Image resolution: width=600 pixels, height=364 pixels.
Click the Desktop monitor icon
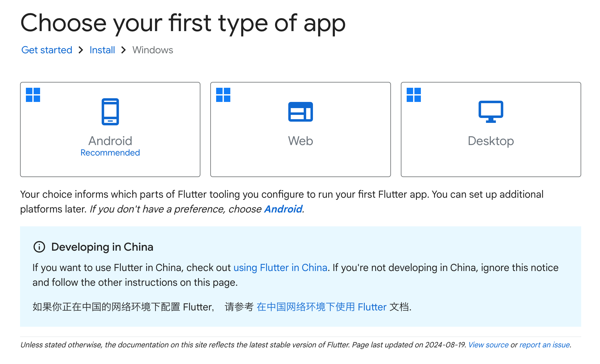(491, 112)
